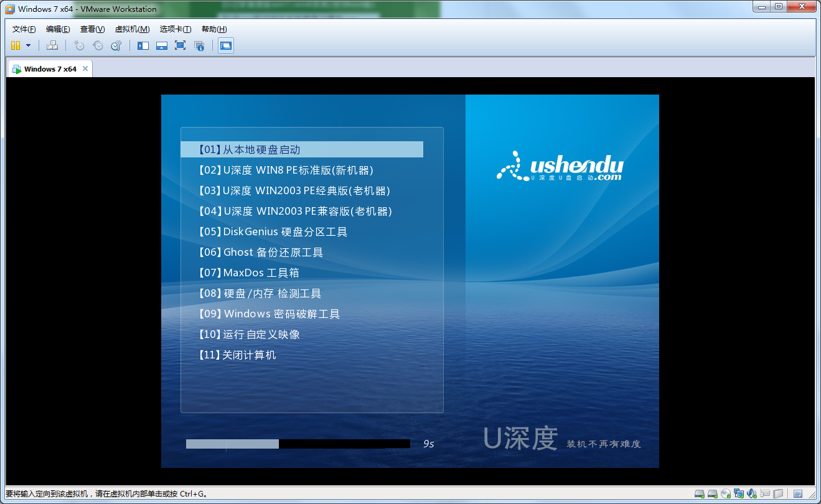
Task: Select 【10】运行自定义映像 entry
Action: (248, 334)
